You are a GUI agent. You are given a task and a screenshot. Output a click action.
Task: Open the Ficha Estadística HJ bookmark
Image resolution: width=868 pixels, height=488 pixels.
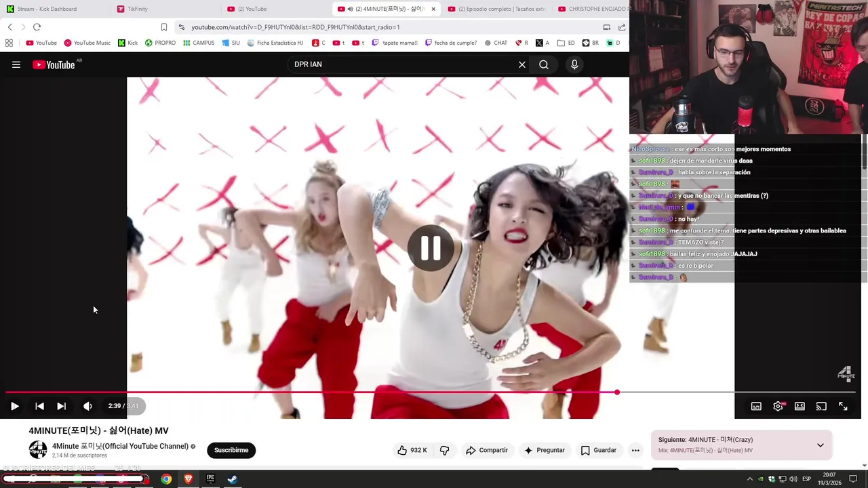275,43
